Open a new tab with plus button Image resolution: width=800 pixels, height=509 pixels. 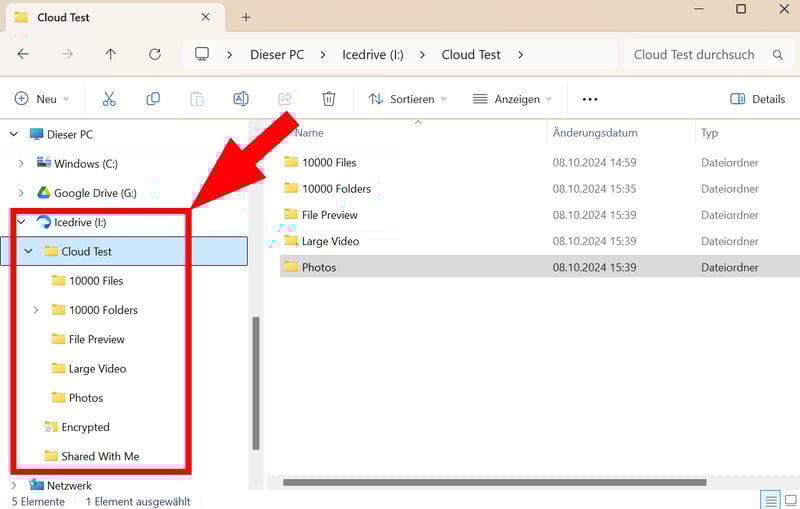click(246, 17)
